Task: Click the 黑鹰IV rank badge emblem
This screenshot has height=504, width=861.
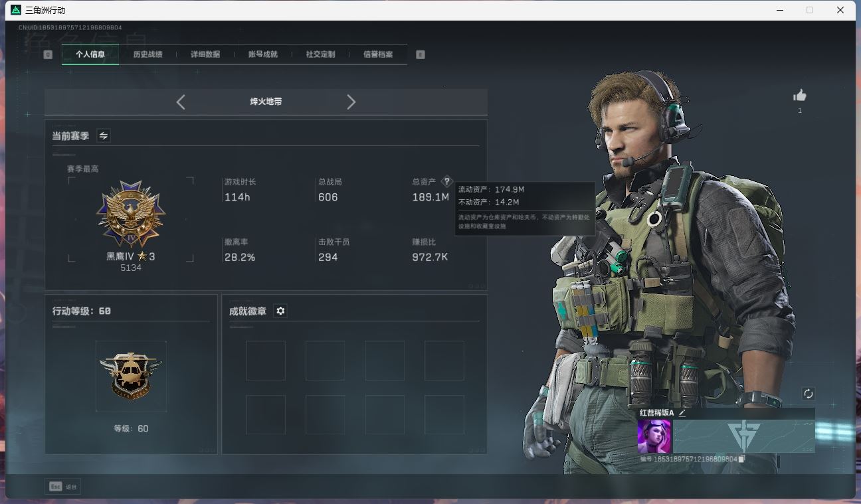Action: (130, 214)
